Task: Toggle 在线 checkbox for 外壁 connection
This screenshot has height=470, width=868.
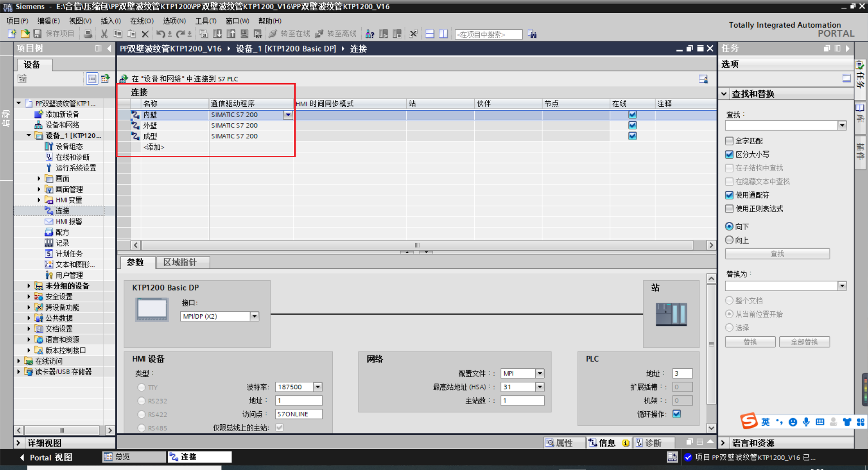Action: pyautogui.click(x=632, y=125)
